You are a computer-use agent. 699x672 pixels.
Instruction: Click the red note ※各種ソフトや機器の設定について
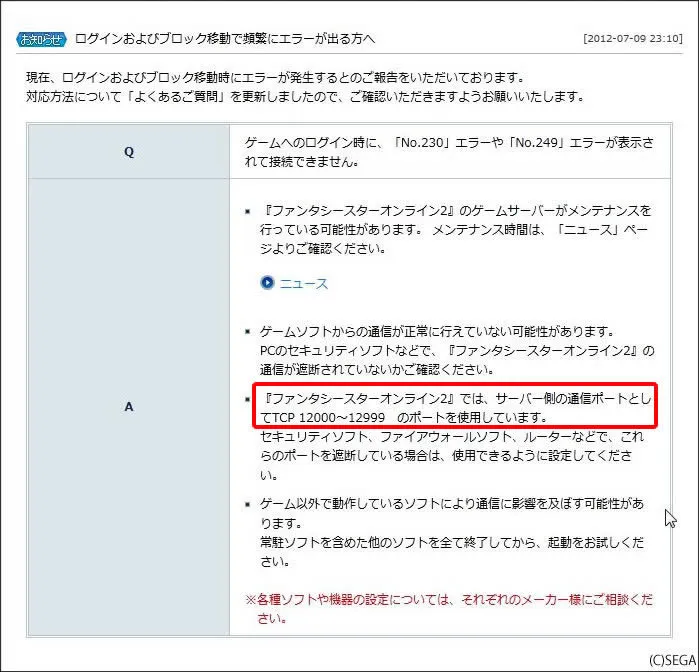449,609
